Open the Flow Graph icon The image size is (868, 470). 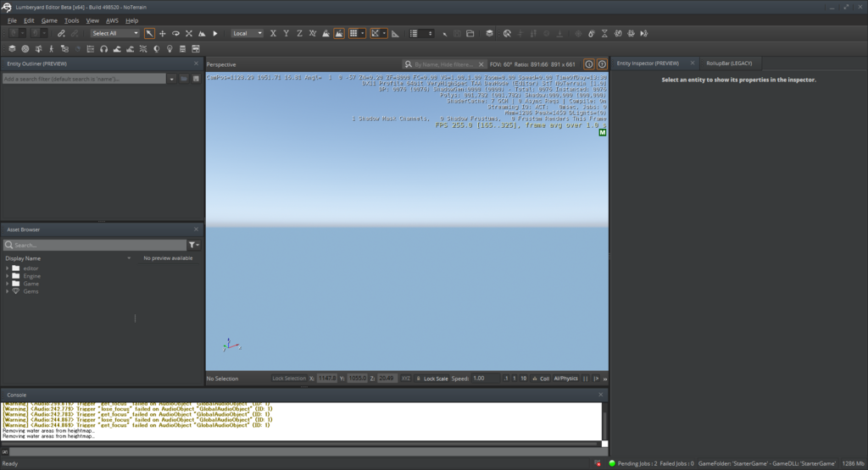click(x=64, y=49)
